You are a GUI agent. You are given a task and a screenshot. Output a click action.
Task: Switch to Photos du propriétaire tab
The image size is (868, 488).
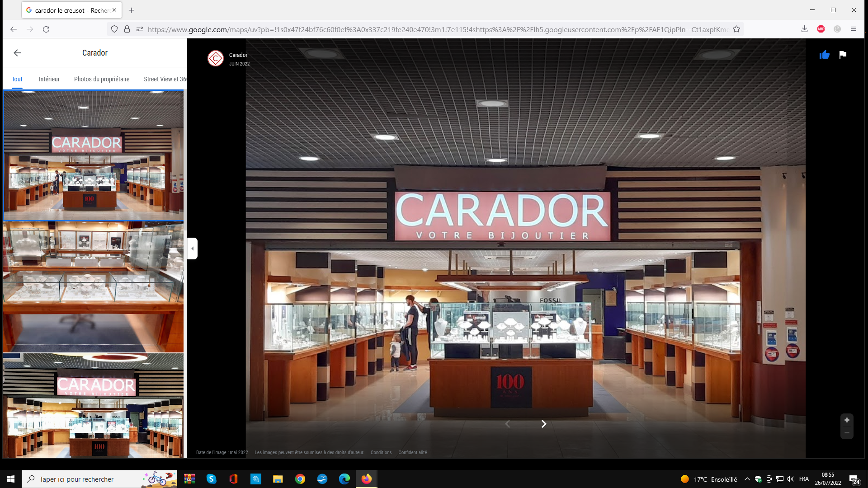102,79
